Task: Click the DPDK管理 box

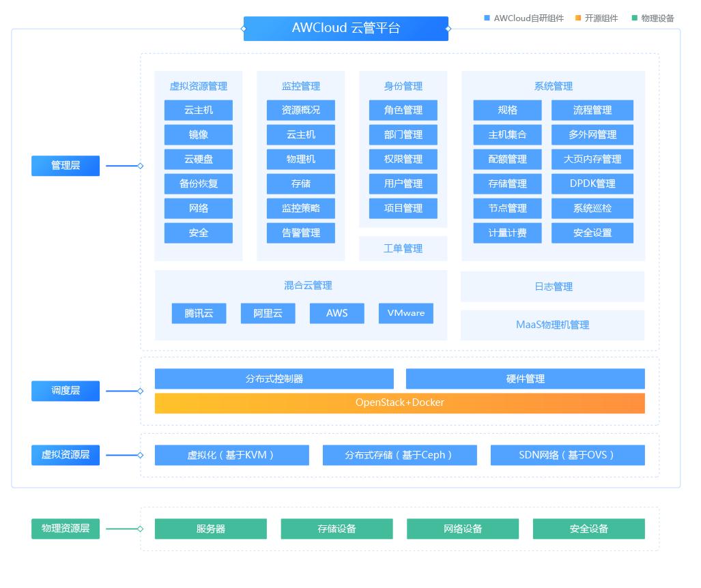Action: pyautogui.click(x=592, y=183)
